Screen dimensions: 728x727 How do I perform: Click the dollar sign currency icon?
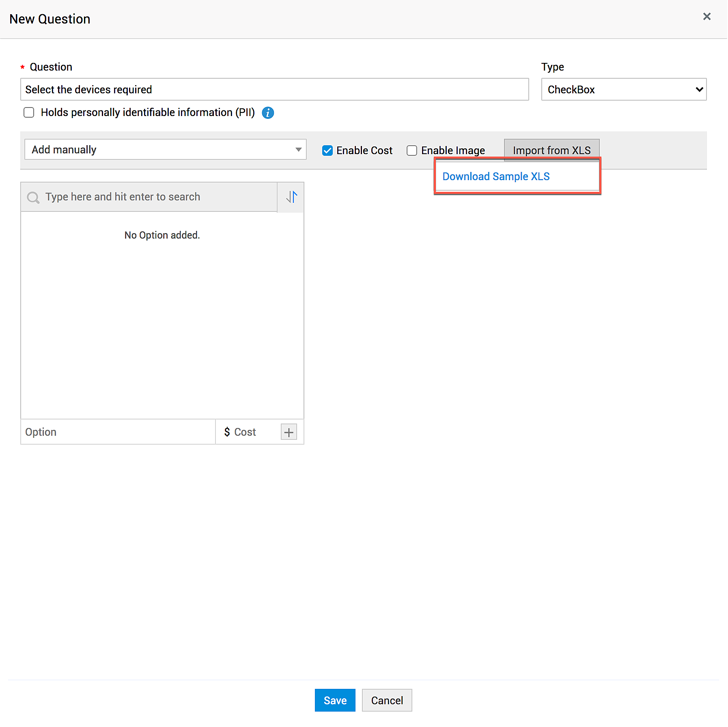[x=227, y=432]
